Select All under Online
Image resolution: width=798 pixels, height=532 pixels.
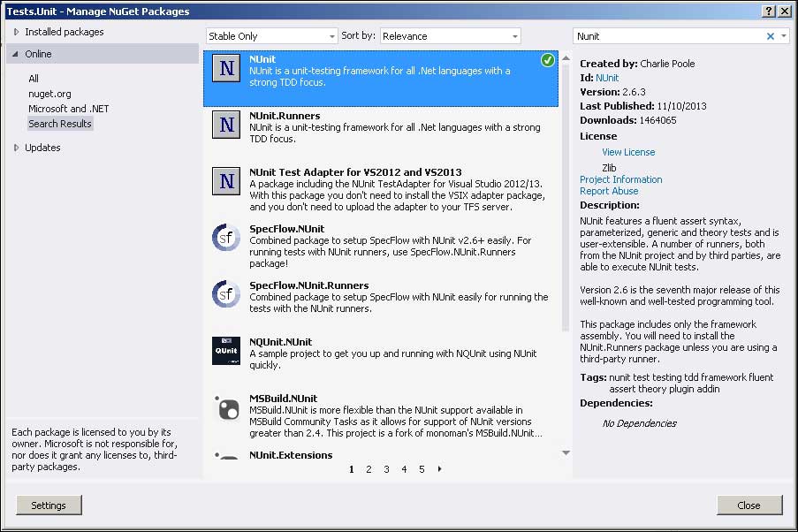(34, 79)
